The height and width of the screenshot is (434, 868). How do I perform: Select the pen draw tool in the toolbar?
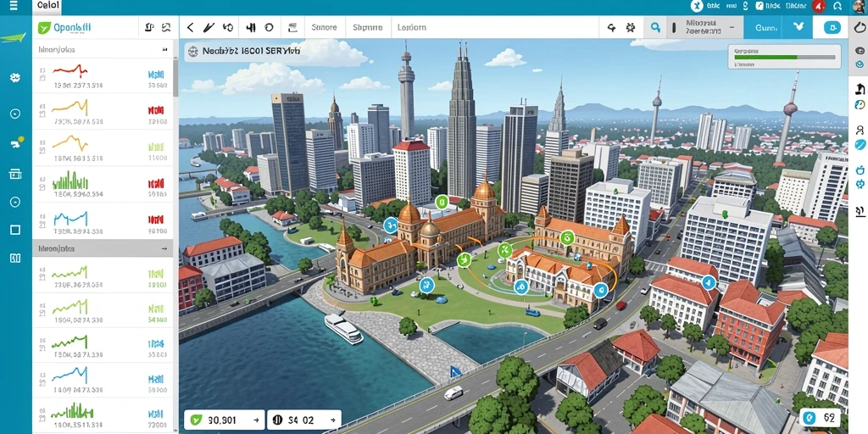(209, 27)
